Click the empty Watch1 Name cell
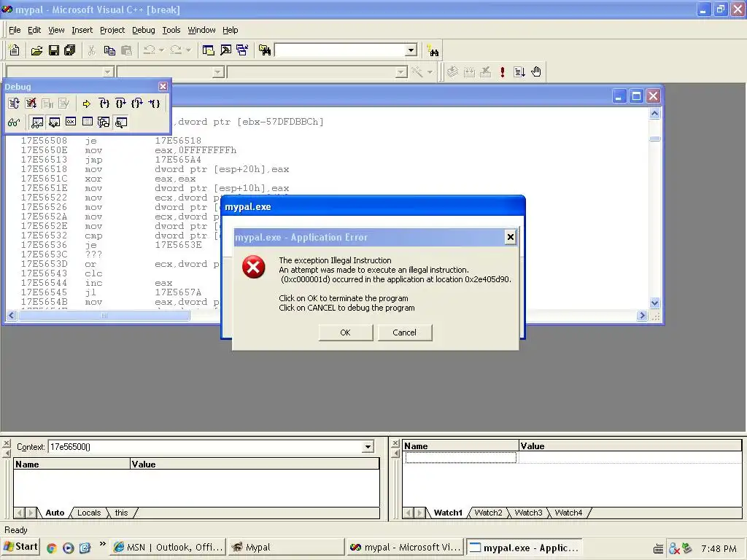747x560 pixels. pyautogui.click(x=461, y=458)
